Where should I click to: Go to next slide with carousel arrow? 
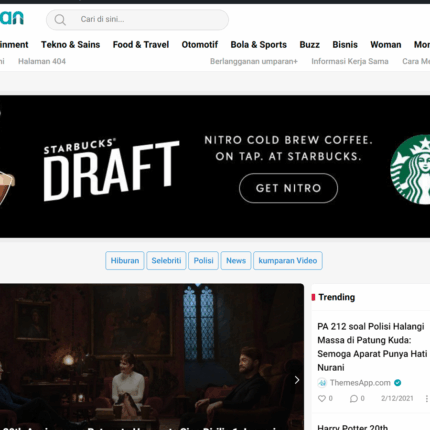(297, 380)
